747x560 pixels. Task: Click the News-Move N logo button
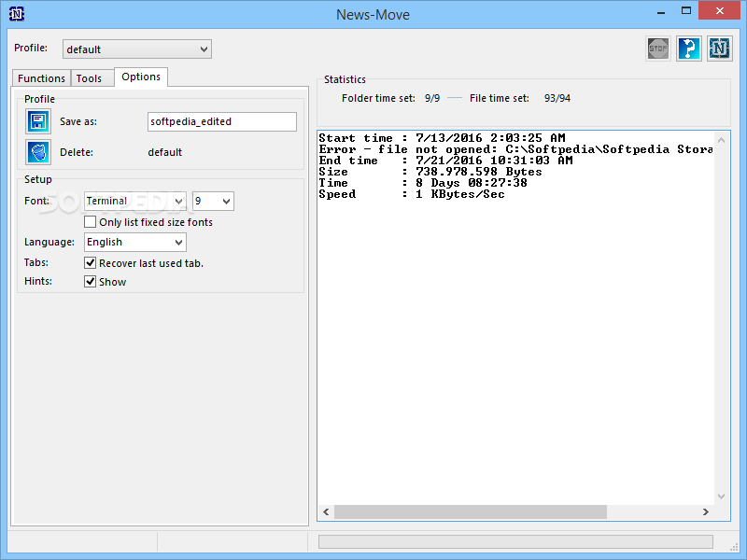coord(719,49)
